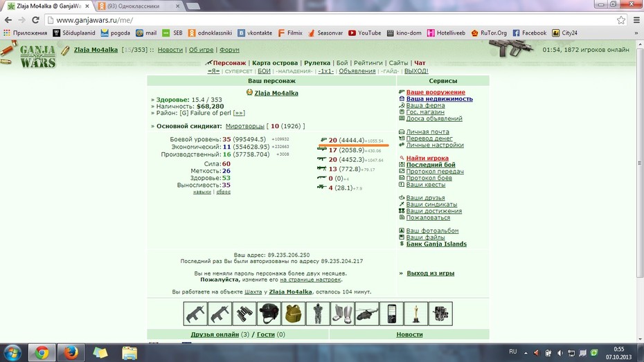Expand district details via [»»] link
Image resolution: width=644 pixels, height=362 pixels.
click(239, 113)
